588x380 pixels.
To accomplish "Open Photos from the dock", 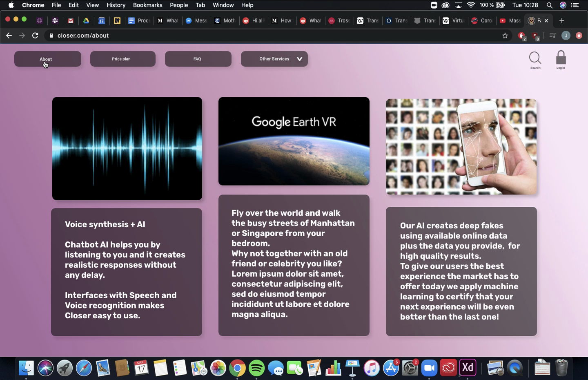I will click(x=218, y=368).
